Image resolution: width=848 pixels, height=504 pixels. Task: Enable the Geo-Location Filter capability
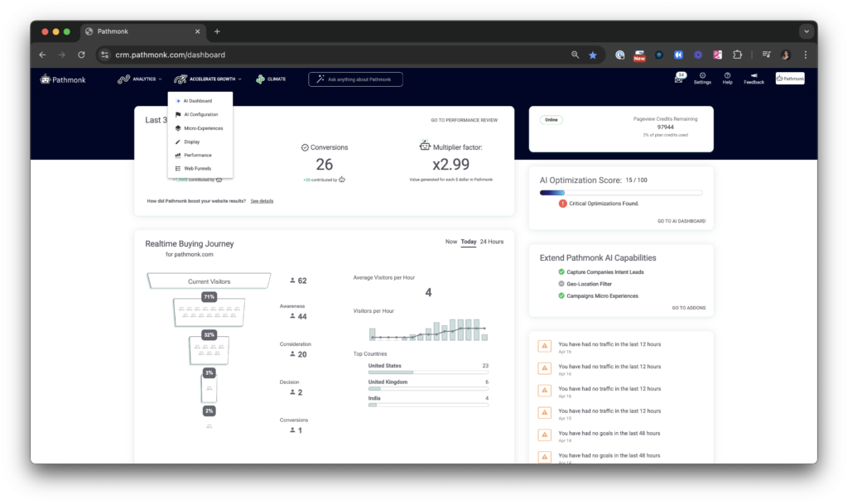[561, 284]
